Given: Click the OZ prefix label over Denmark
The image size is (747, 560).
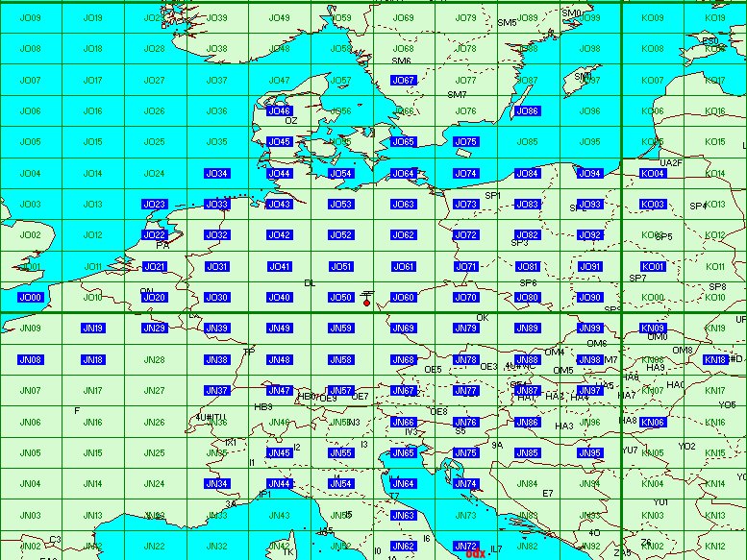Looking at the screenshot, I should pyautogui.click(x=291, y=121).
